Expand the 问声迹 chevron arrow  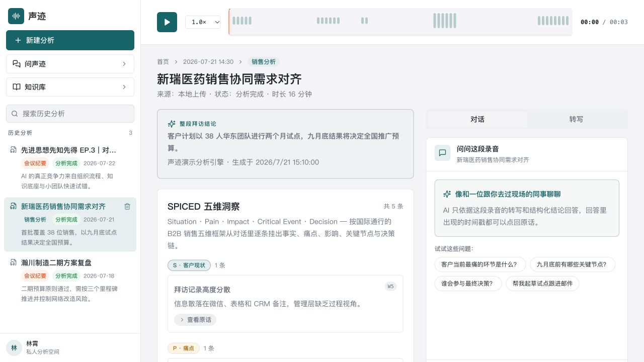click(124, 64)
